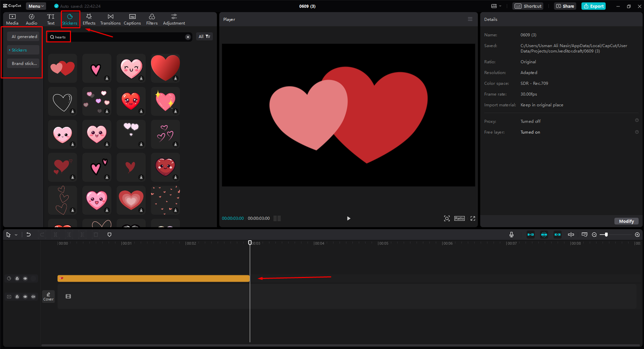Download the small pink heart with black outline sticker
The image size is (644, 349).
click(107, 79)
